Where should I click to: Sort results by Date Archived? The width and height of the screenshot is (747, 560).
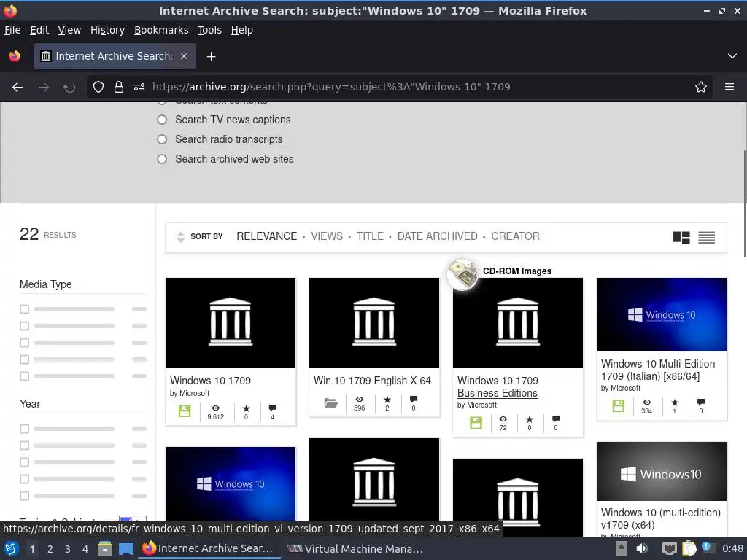438,236
